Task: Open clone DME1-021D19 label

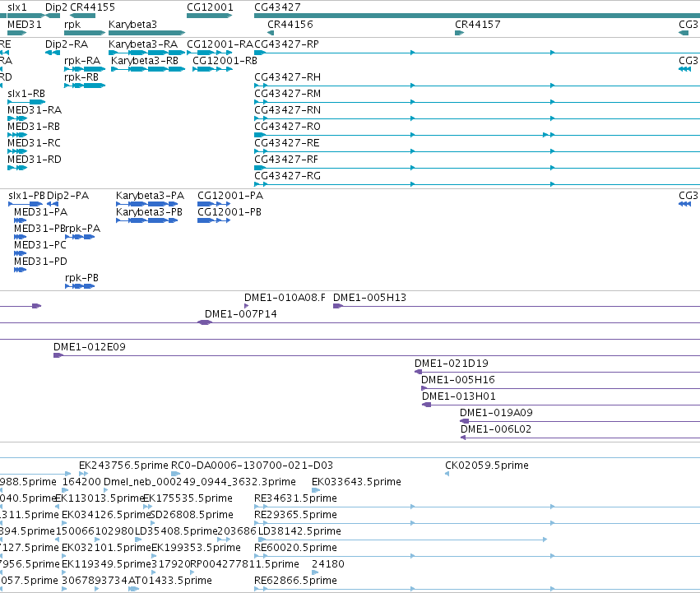Action: [x=452, y=364]
